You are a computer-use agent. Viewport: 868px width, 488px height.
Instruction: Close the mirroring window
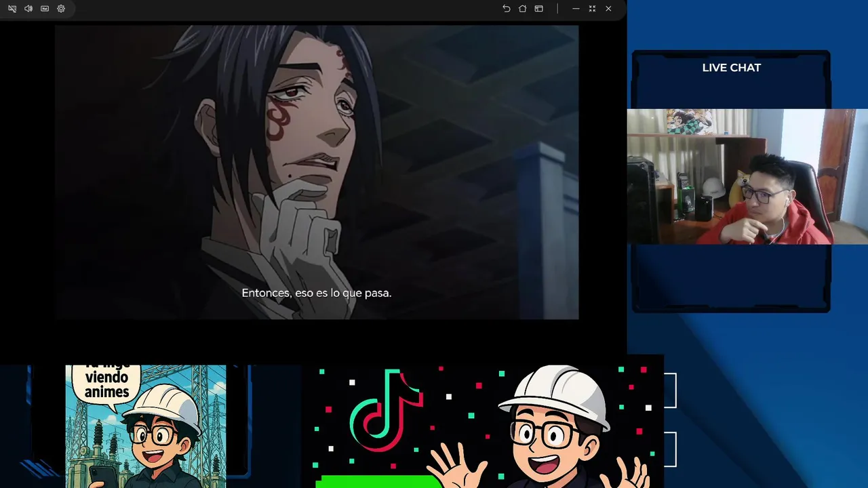coord(608,9)
